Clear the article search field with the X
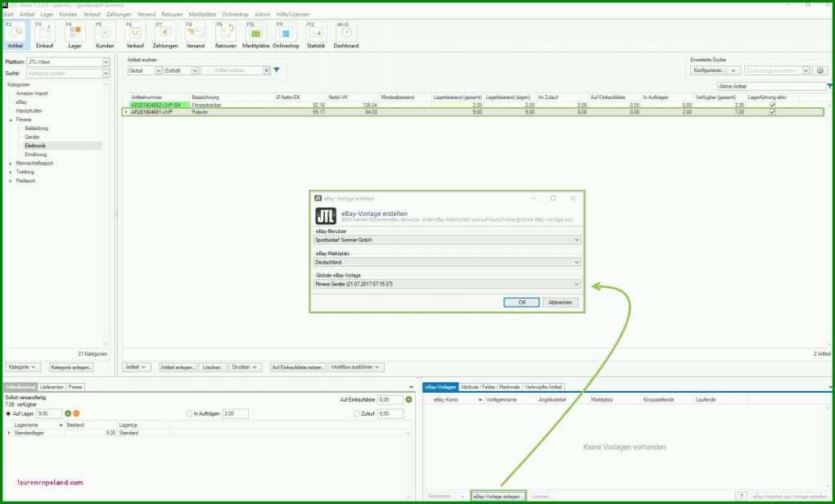Viewport: 835px width, 504px height. point(266,70)
